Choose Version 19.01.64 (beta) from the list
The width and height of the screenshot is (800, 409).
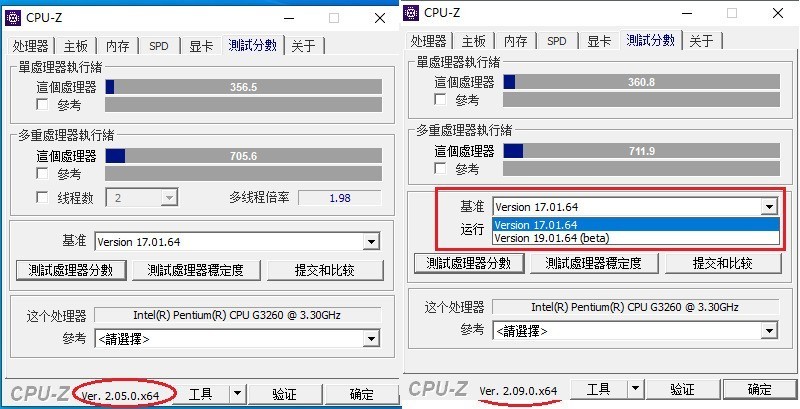[636, 238]
